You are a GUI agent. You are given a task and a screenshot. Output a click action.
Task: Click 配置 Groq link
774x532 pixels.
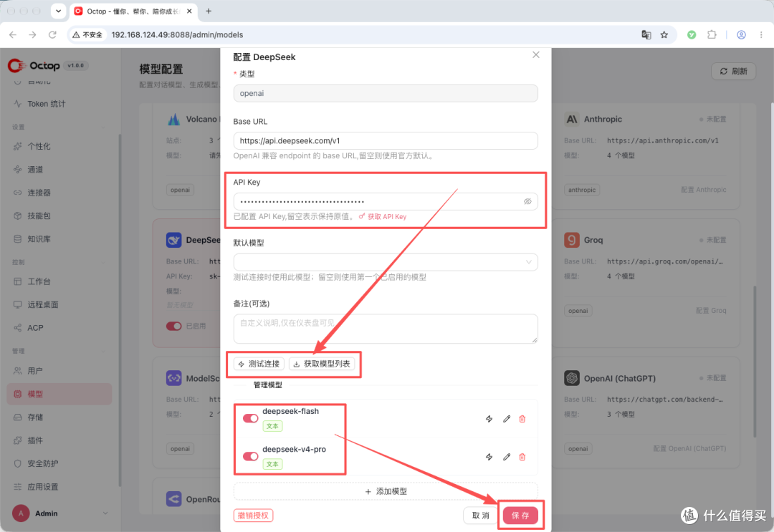click(711, 311)
